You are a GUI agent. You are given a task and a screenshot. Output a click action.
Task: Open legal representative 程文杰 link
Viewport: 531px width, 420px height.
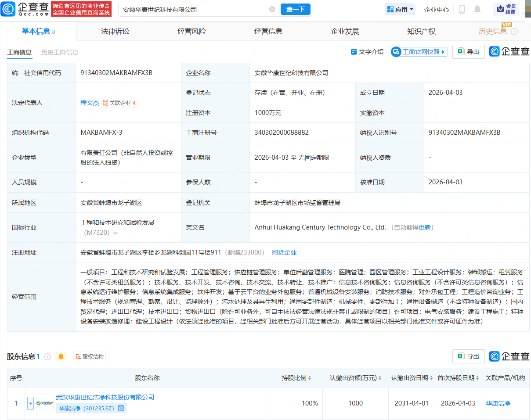90,103
